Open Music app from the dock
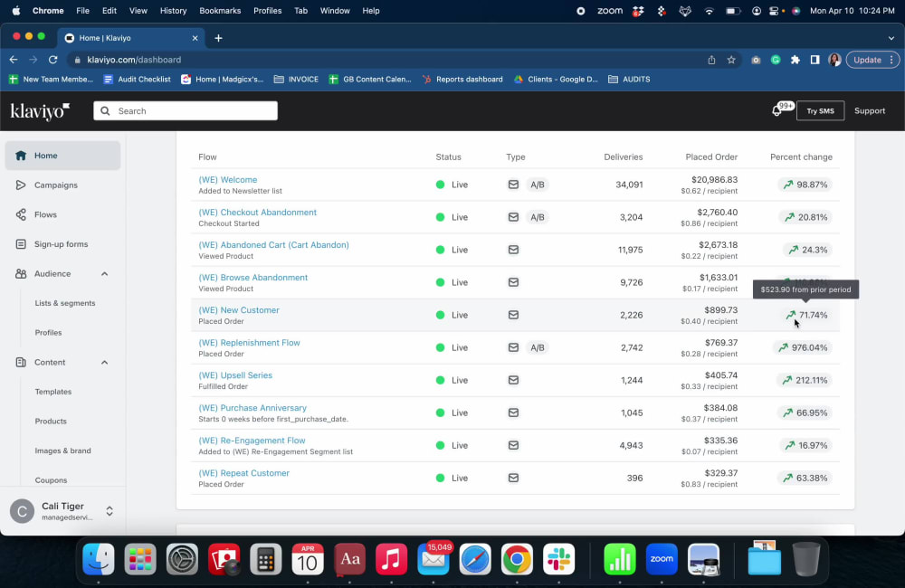Screen dimensions: 905x588 coord(391,559)
